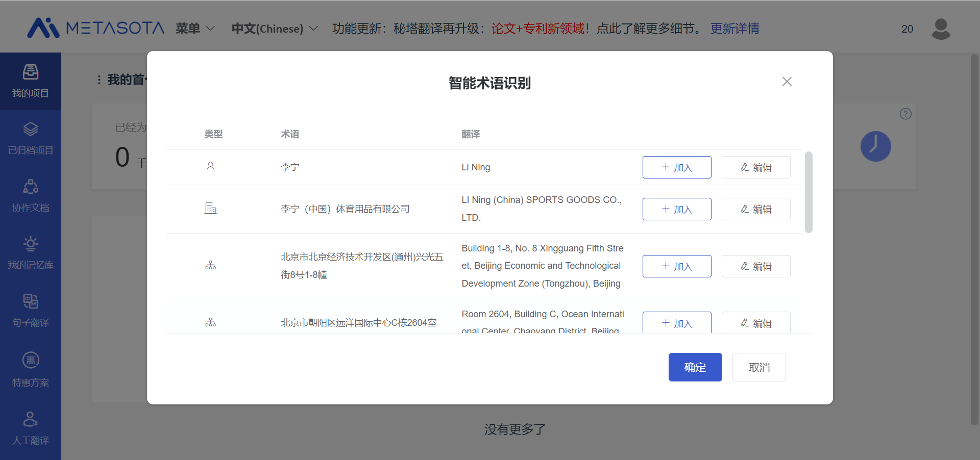Viewport: 980px width, 460px height.
Task: Open 已归档项目 in the sidebar
Action: click(31, 139)
